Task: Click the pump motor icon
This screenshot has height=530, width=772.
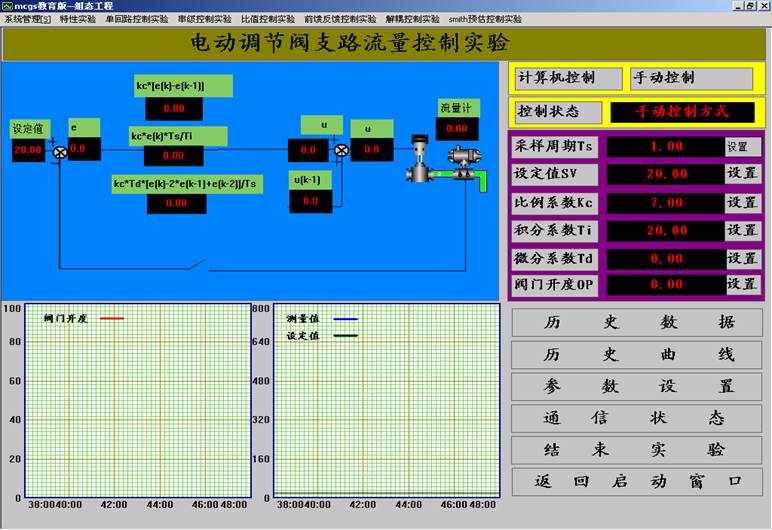Action: tap(461, 164)
